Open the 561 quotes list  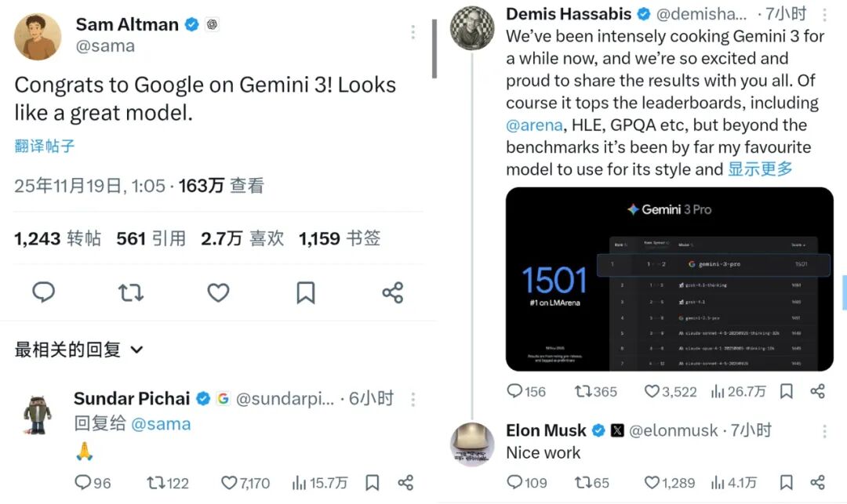tap(151, 238)
